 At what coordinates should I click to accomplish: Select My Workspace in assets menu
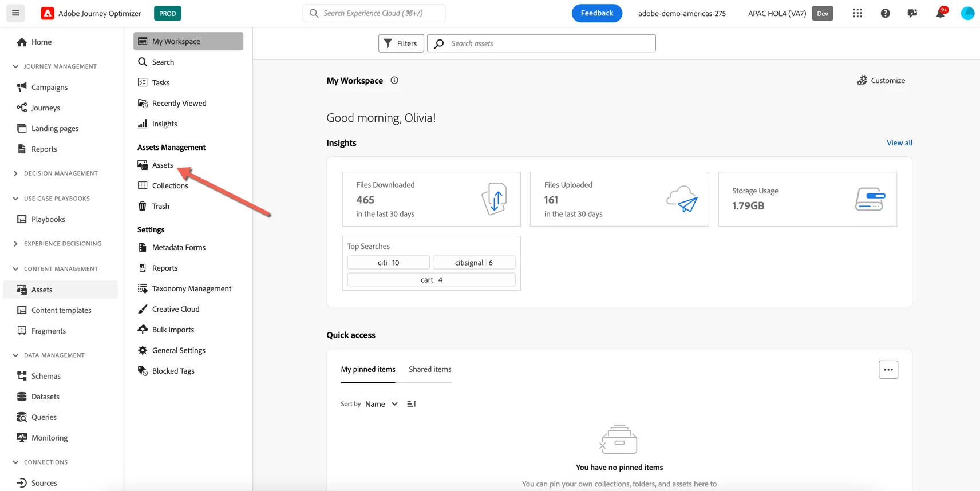(188, 41)
